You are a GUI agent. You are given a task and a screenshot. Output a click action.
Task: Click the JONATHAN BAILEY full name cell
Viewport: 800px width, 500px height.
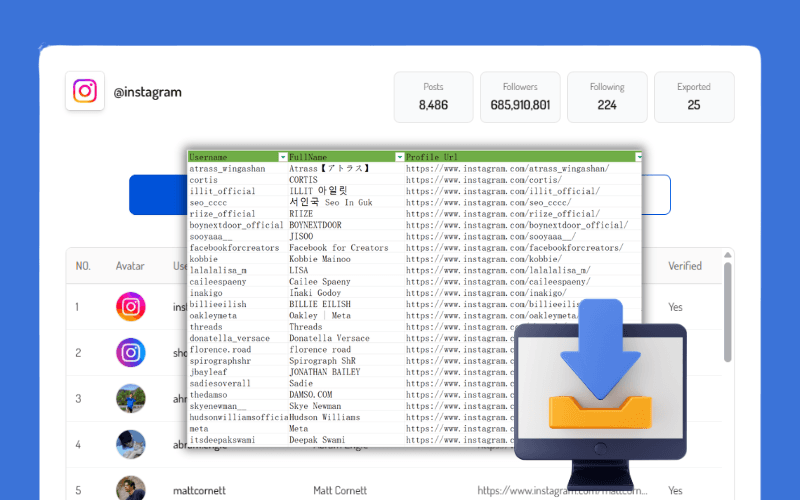(x=324, y=372)
